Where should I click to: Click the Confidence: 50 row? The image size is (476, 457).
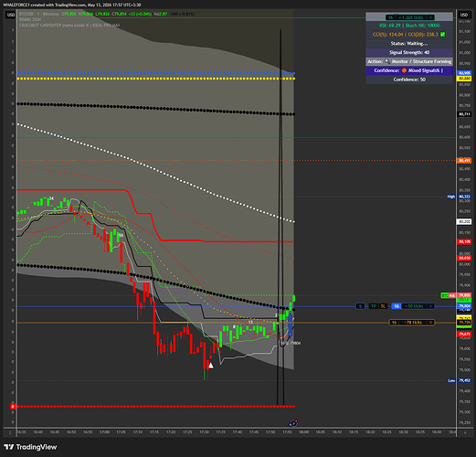[409, 80]
